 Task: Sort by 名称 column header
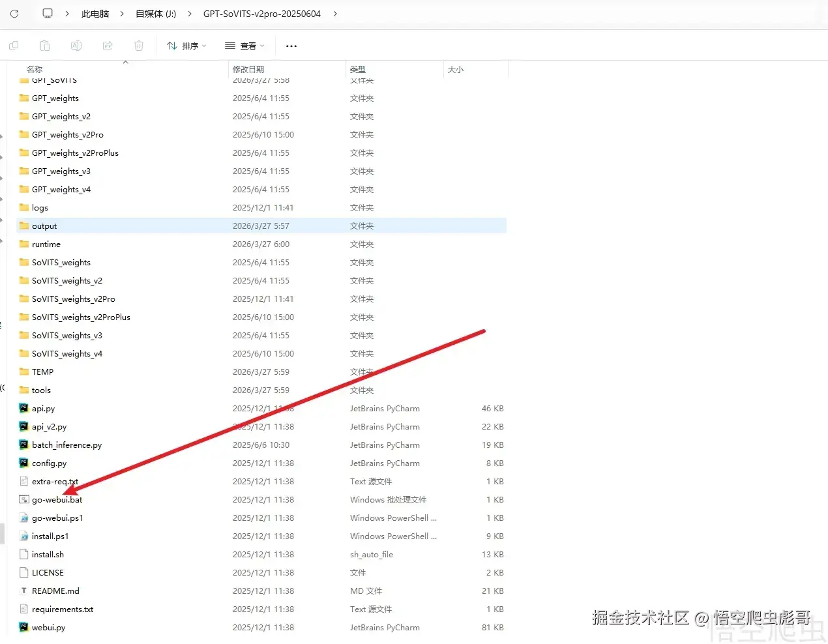35,69
